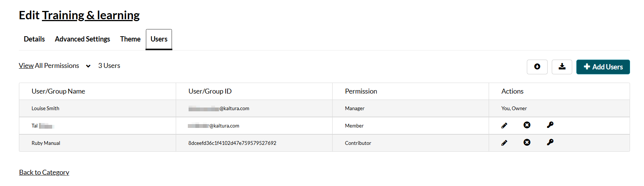Follow the Back to Category link
Image resolution: width=644 pixels, height=186 pixels.
coord(44,172)
